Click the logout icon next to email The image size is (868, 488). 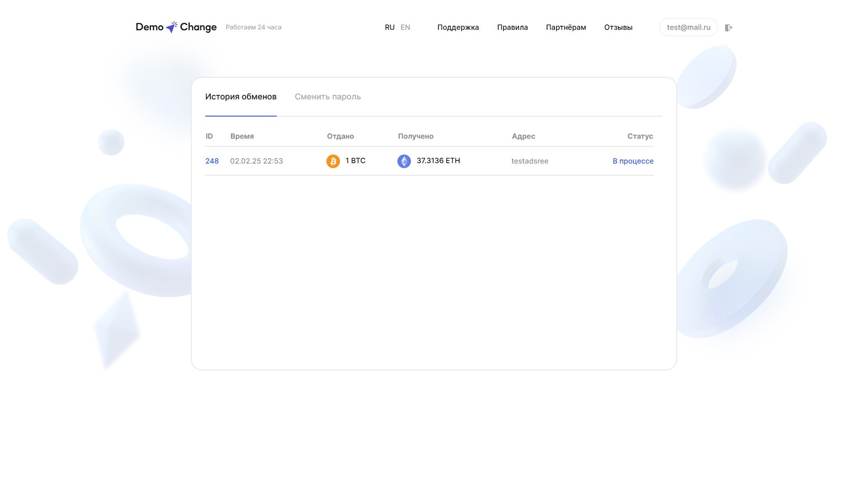728,28
